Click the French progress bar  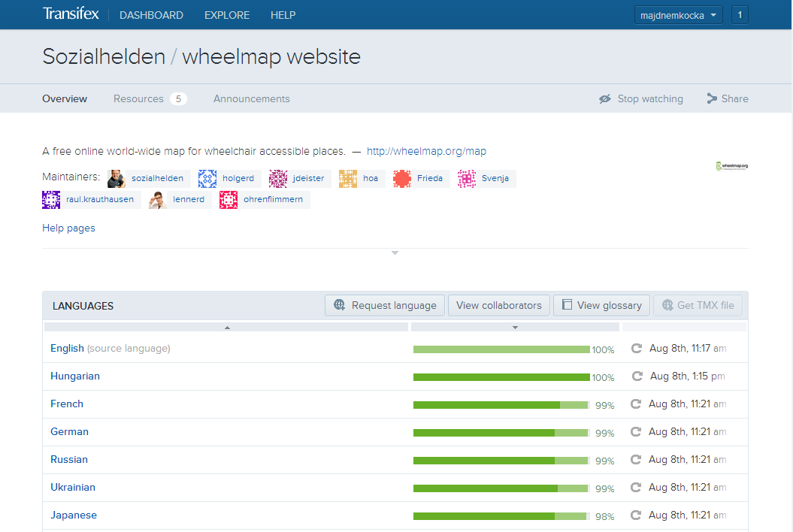(x=501, y=405)
